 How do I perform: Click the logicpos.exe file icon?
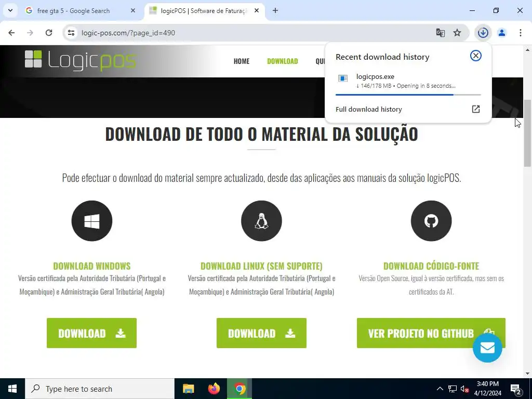point(343,79)
